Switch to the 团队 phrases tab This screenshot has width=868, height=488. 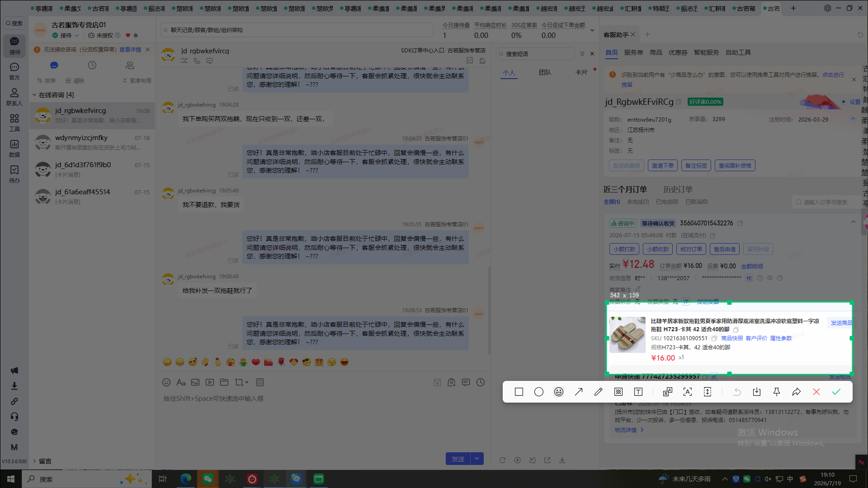(545, 72)
